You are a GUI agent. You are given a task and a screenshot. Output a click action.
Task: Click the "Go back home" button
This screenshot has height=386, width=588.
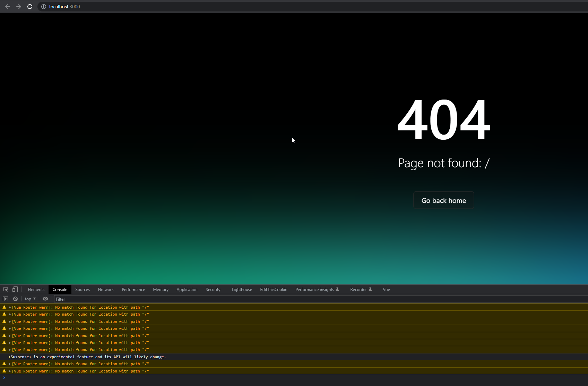(x=443, y=200)
